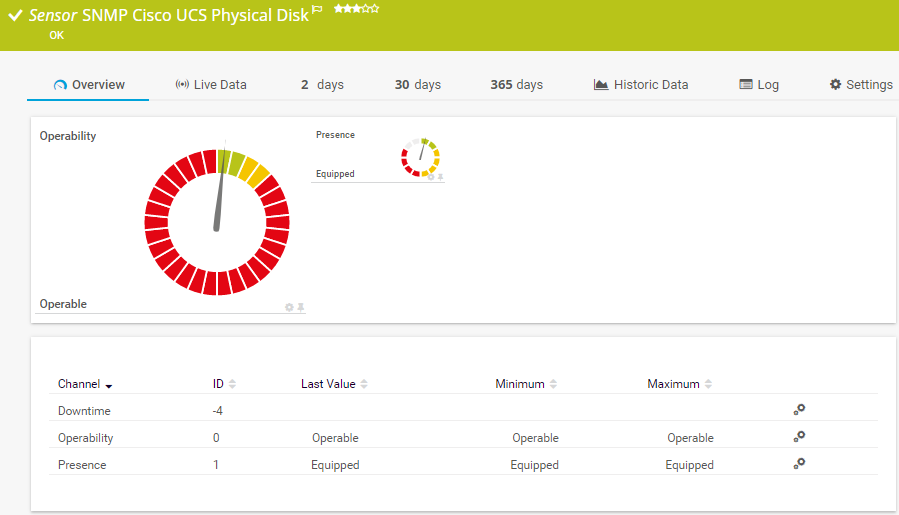Open channel settings for Presence row

pyautogui.click(x=799, y=463)
